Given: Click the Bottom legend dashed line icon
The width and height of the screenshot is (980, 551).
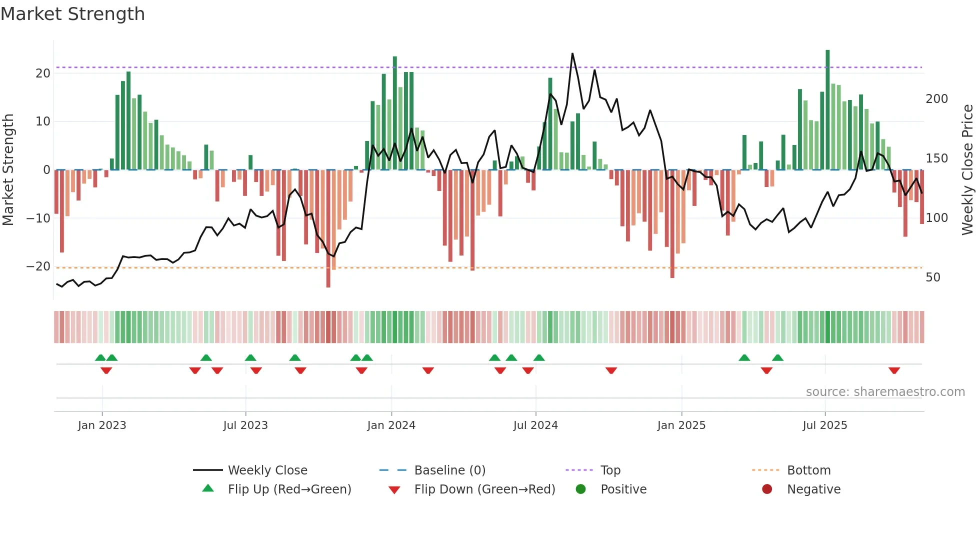Looking at the screenshot, I should pos(765,470).
